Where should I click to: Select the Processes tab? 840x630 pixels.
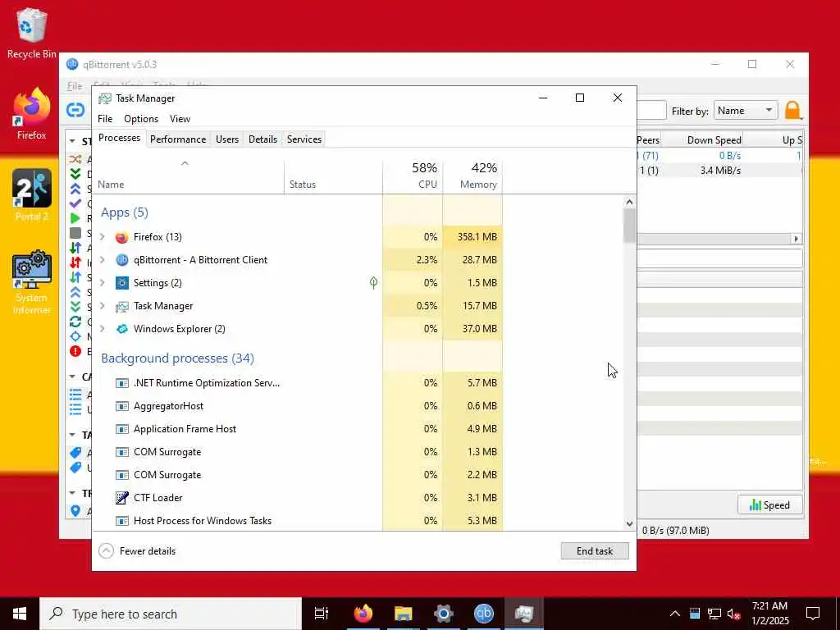pos(120,138)
